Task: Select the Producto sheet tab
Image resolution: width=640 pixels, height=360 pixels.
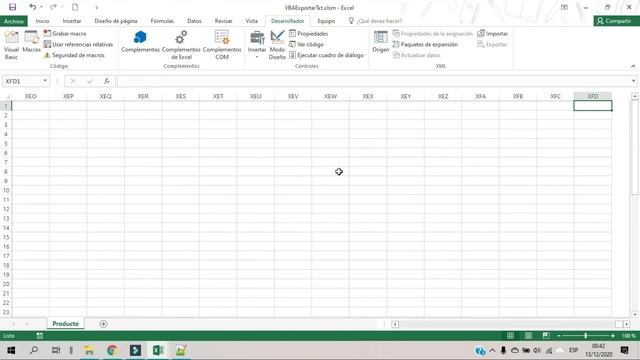Action: pos(65,324)
